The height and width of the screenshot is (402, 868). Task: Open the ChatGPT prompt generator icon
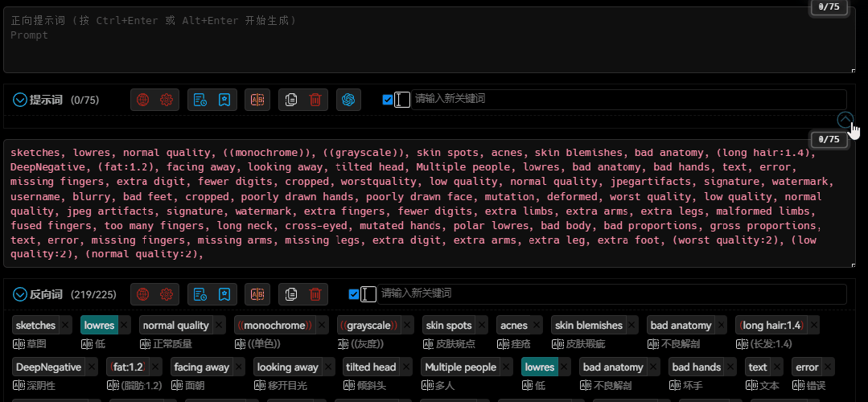(348, 100)
